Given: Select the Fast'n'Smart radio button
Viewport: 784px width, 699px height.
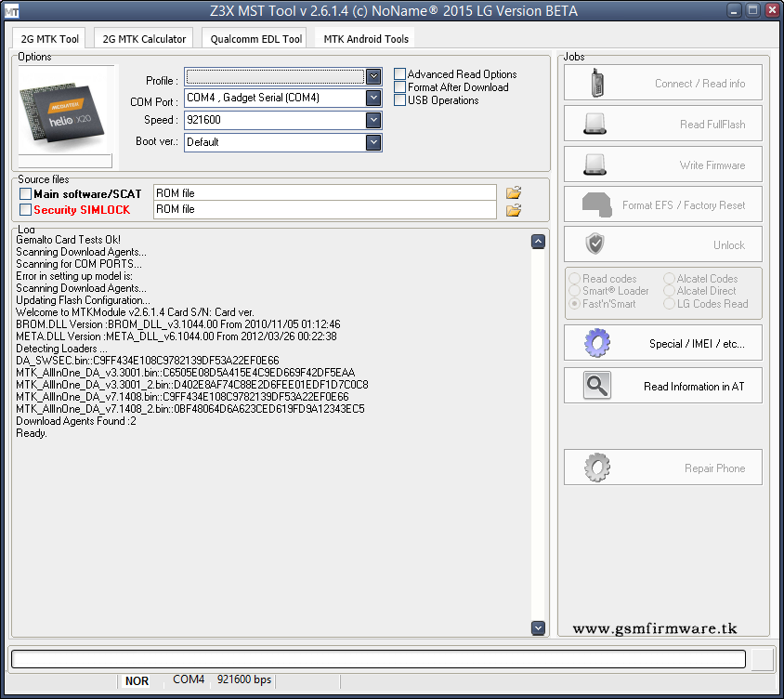Looking at the screenshot, I should click(574, 304).
